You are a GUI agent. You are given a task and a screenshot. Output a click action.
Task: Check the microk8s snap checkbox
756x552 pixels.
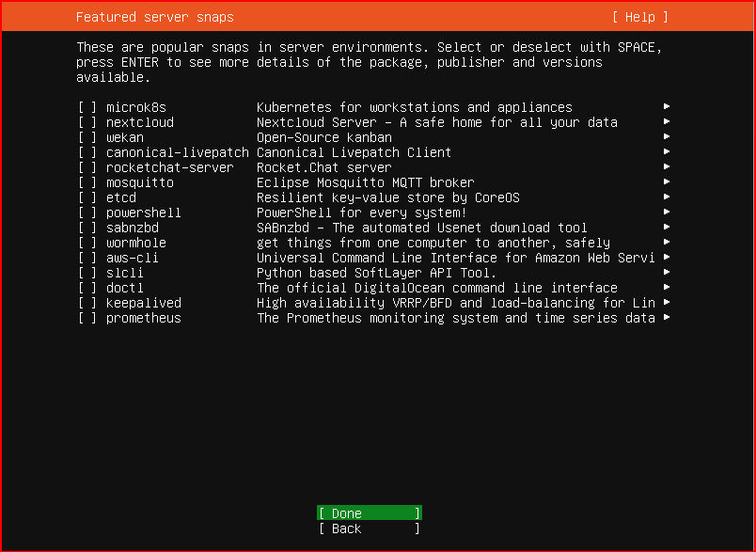(87, 107)
